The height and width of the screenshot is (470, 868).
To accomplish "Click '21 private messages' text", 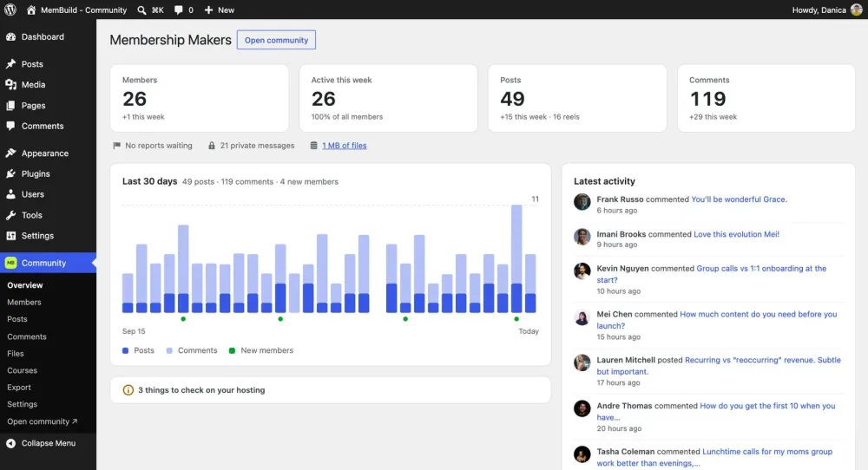I will click(x=257, y=146).
